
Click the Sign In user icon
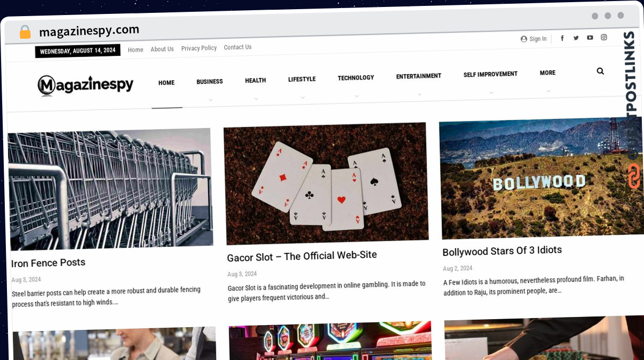click(x=524, y=39)
